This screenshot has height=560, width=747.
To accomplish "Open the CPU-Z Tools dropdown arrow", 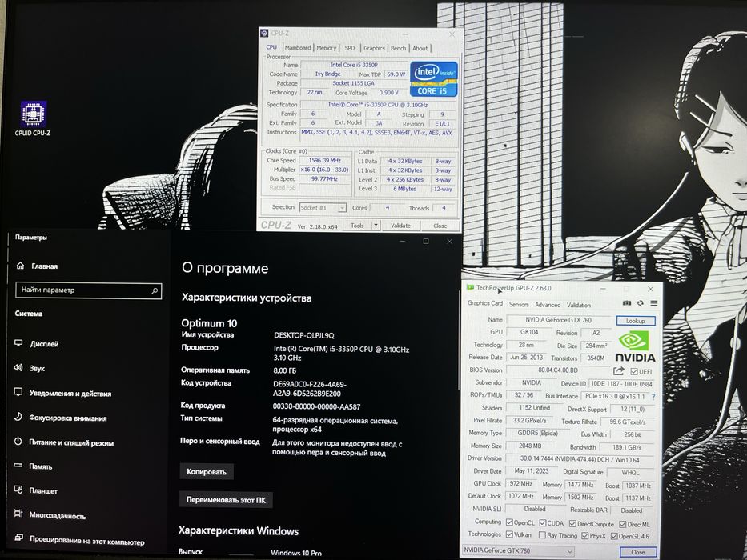I will tap(376, 226).
